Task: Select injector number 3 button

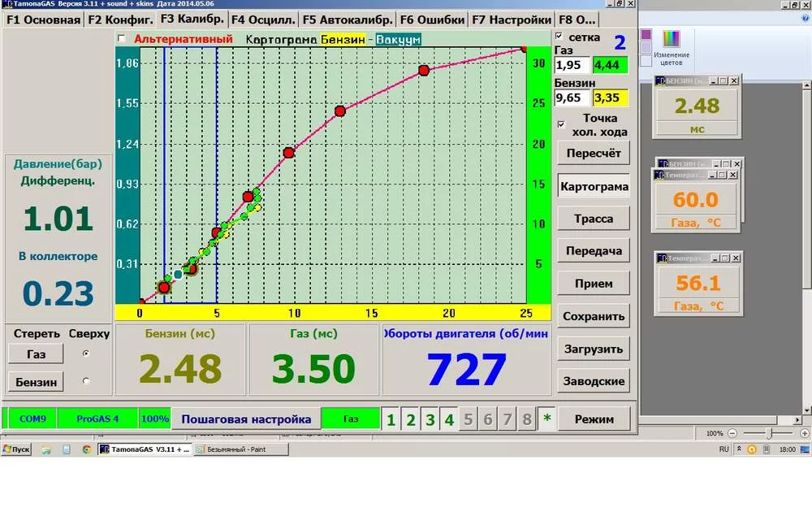Action: tap(430, 419)
